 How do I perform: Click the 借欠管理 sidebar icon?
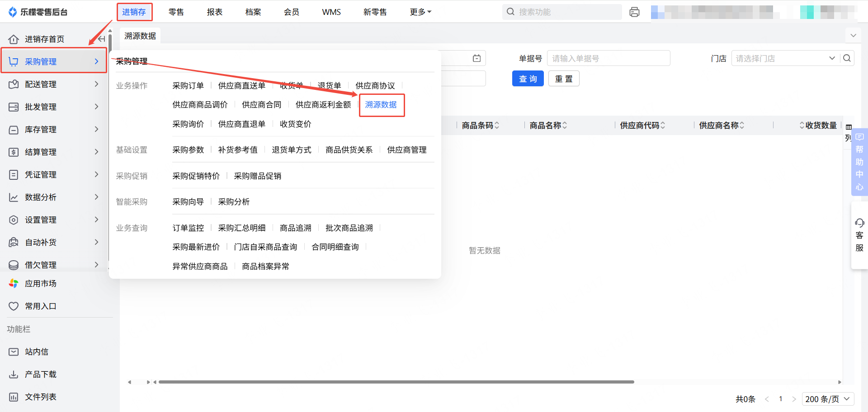pos(14,265)
